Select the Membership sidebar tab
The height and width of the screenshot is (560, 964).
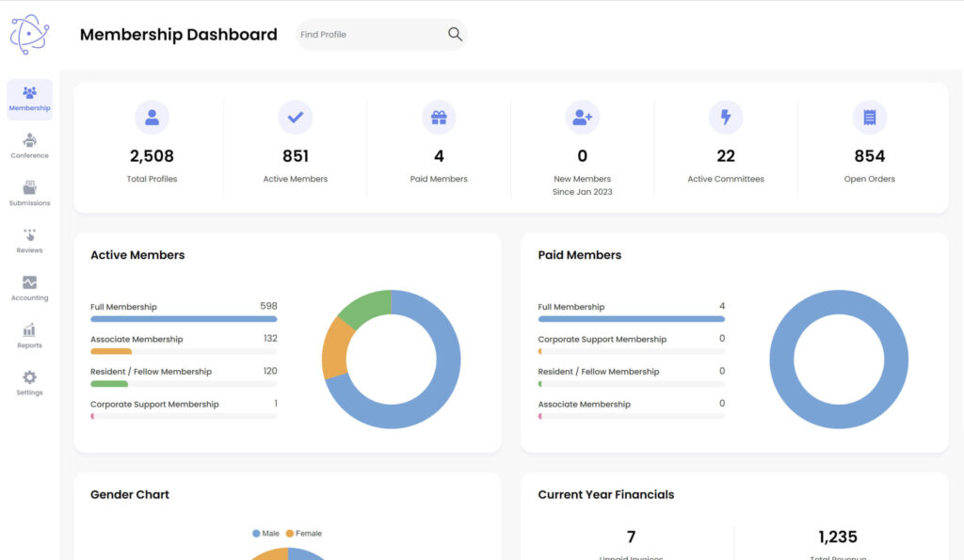[29, 99]
